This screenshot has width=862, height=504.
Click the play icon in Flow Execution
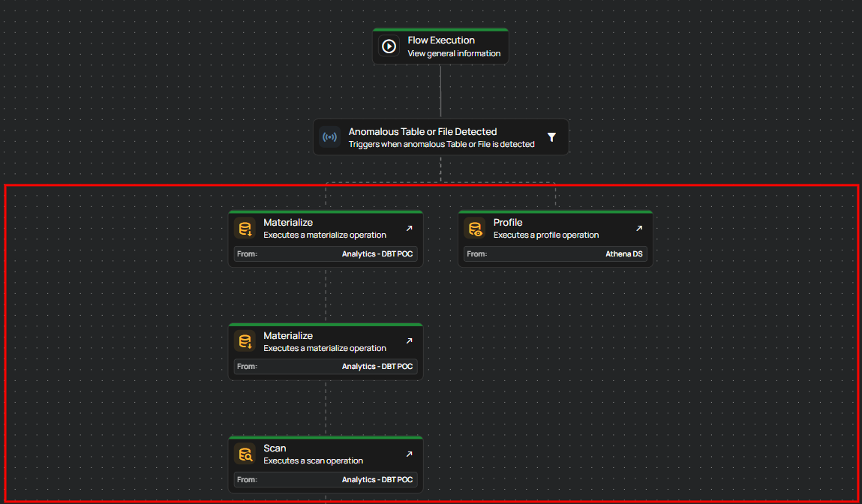coord(389,46)
